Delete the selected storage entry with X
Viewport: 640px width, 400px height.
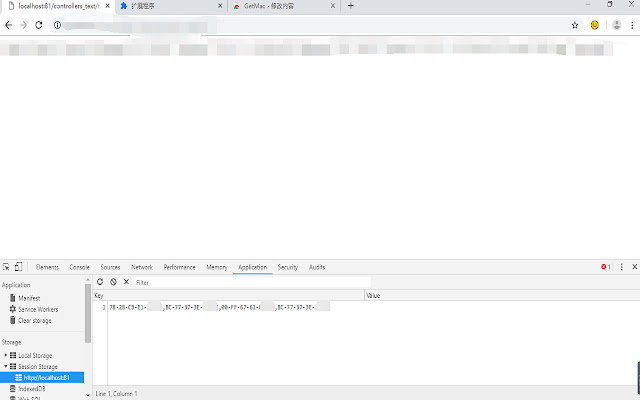click(x=127, y=282)
